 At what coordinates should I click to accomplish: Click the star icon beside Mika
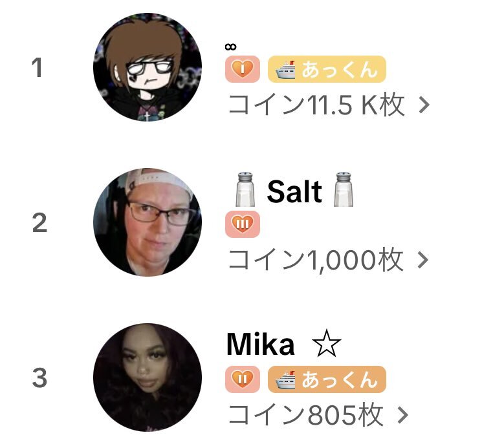click(x=326, y=344)
